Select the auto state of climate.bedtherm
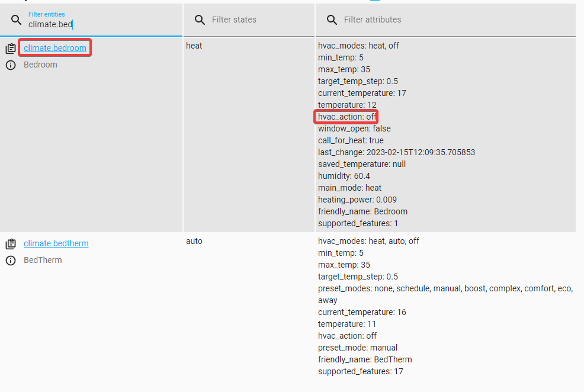The width and height of the screenshot is (584, 392). coord(194,240)
